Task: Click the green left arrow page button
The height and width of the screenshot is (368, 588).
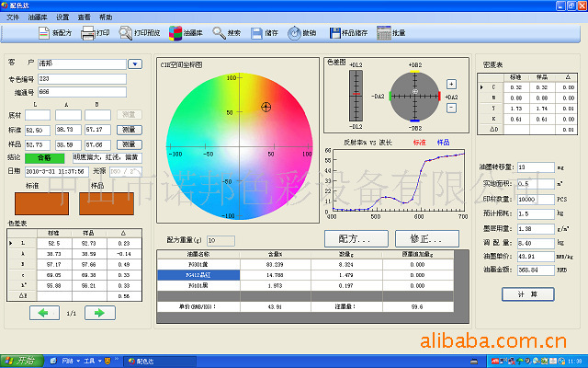Action: point(44,313)
